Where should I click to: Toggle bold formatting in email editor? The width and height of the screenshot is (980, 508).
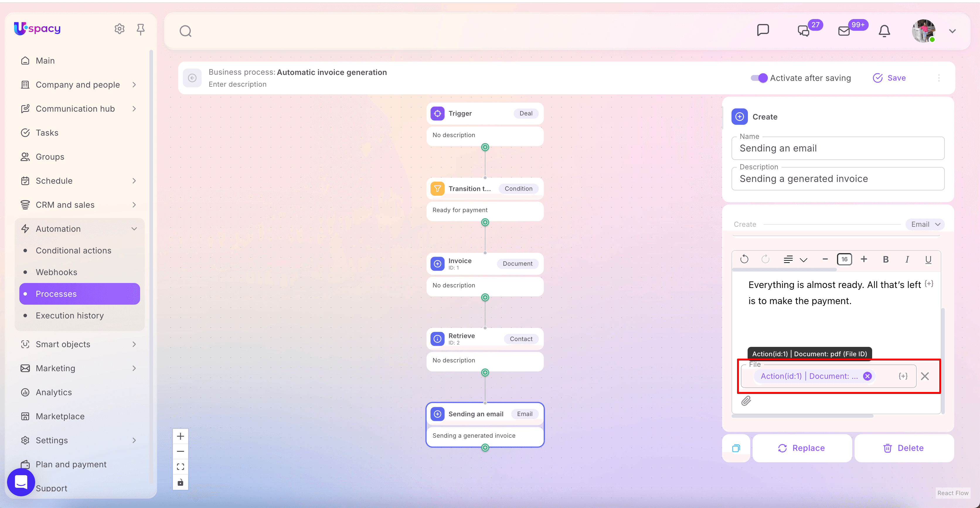point(886,259)
